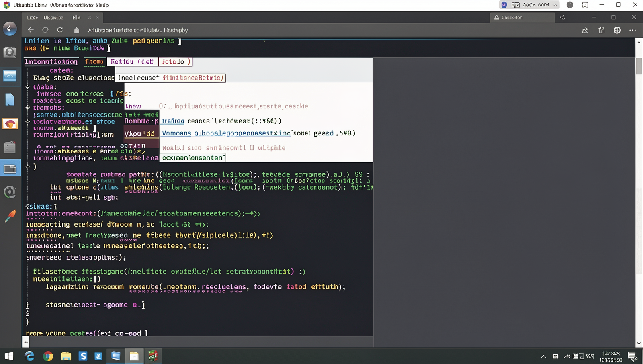Click the 'ocxiaenlensenton' input field
Image resolution: width=643 pixels, height=364 pixels.
193,157
